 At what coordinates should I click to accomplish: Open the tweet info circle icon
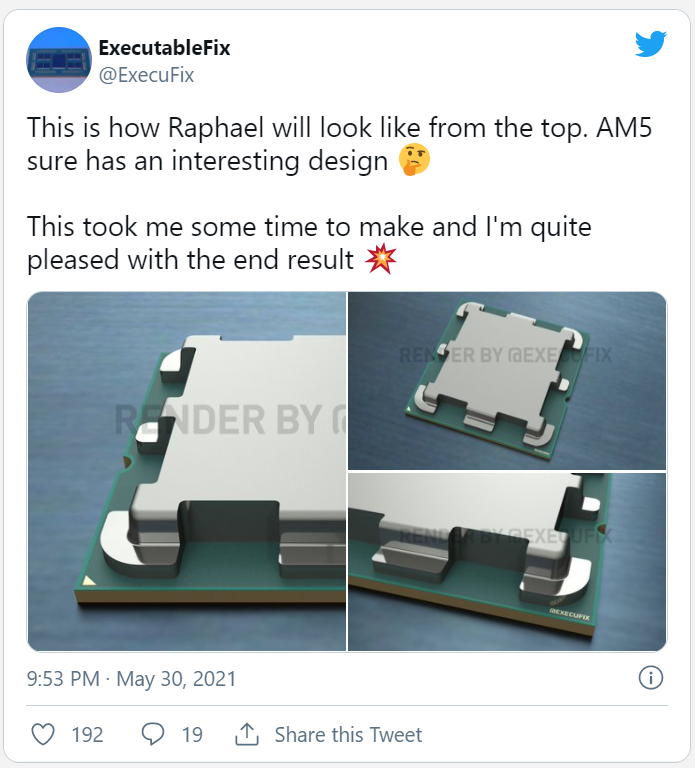(650, 678)
